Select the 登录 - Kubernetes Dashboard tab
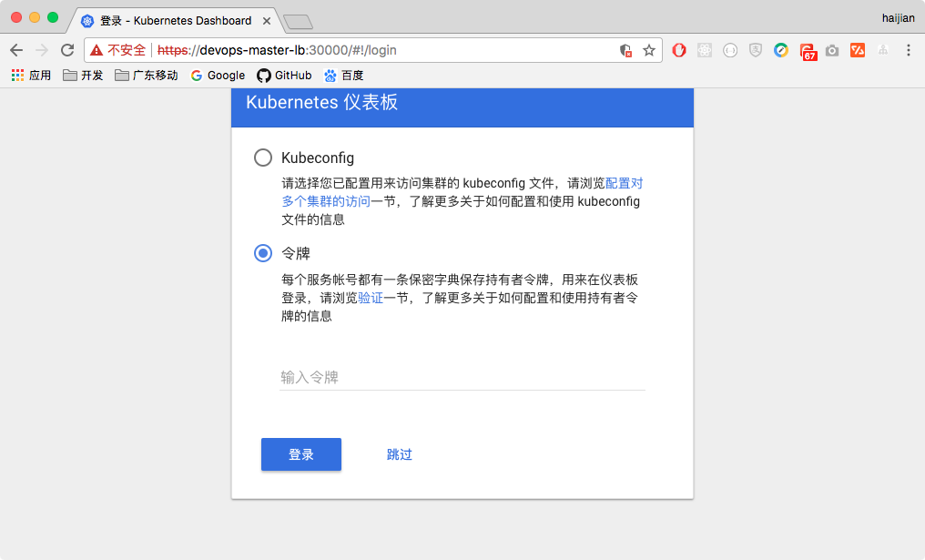This screenshot has height=560, width=925. pos(175,21)
